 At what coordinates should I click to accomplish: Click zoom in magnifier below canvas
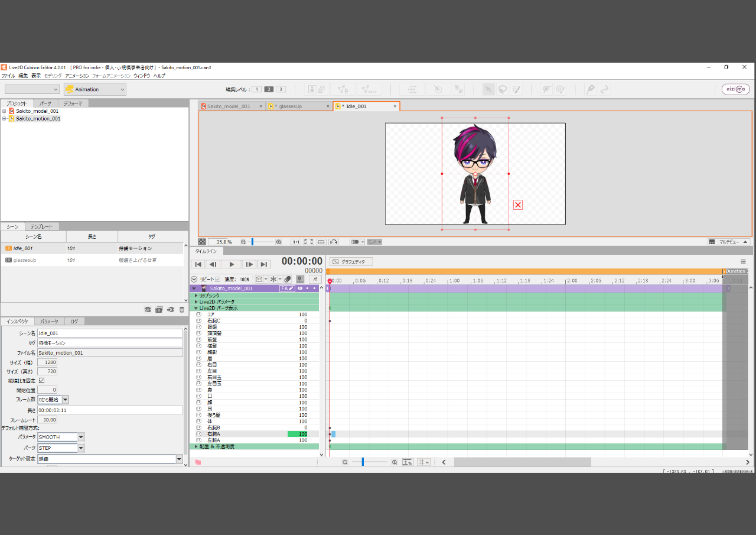pos(279,242)
